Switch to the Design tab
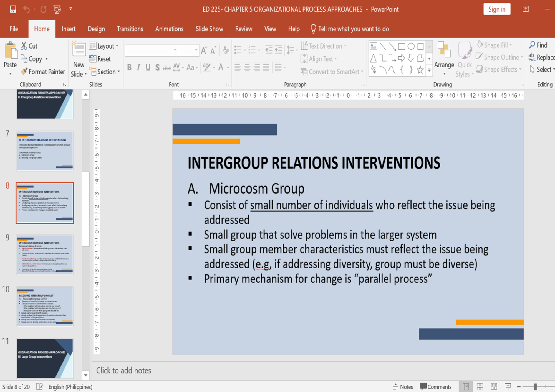This screenshot has width=555, height=392. pos(96,29)
